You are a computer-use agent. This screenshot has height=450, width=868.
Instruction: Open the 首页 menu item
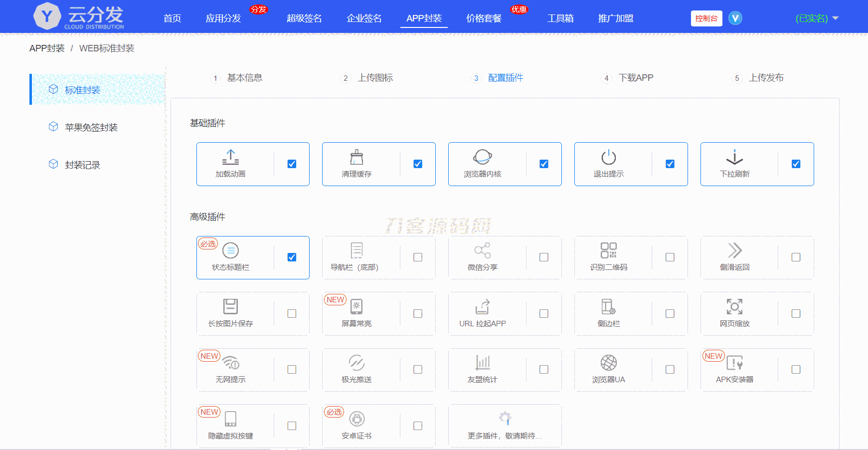tap(173, 18)
